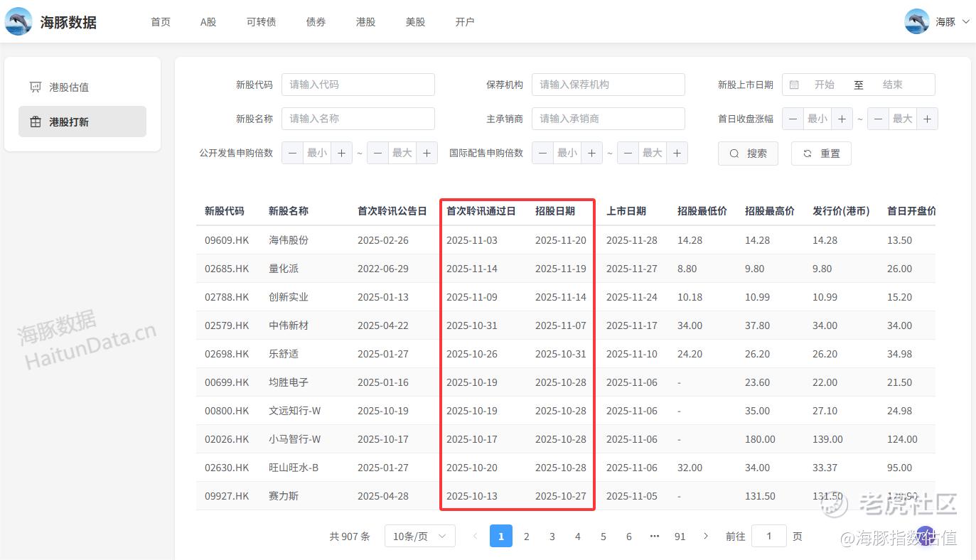Increase 国际配售申购倍数 maximum value
Image resolution: width=976 pixels, height=560 pixels.
point(677,153)
